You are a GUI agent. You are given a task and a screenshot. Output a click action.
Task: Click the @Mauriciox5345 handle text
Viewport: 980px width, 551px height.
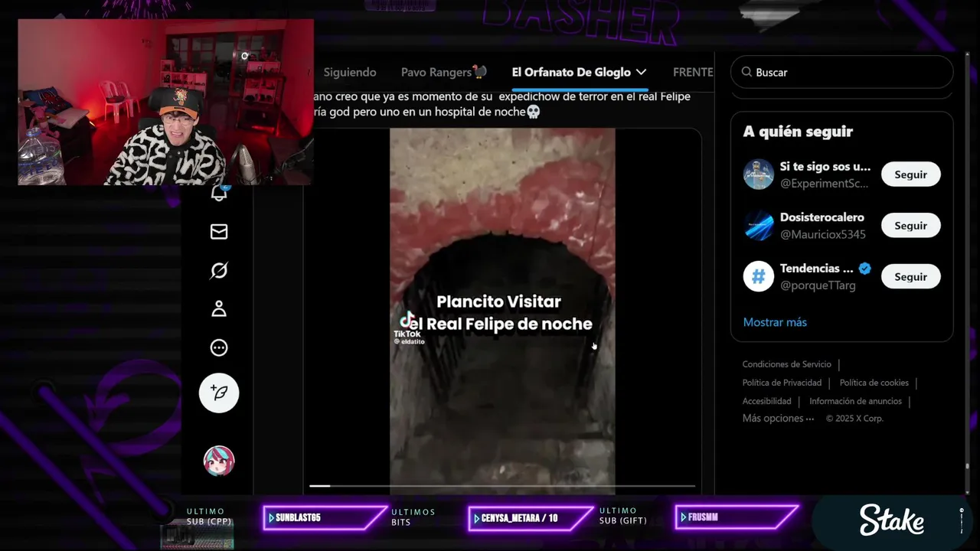click(823, 234)
